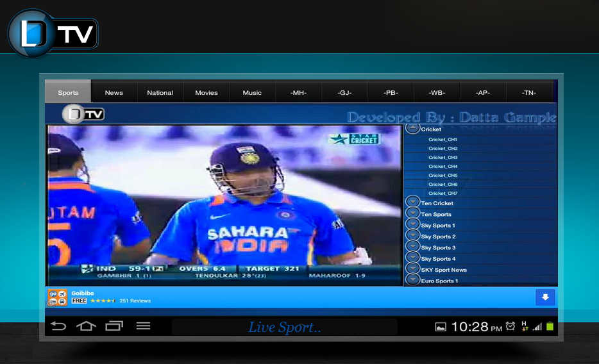Tap the Android back button
Image resolution: width=599 pixels, height=364 pixels.
click(x=58, y=326)
